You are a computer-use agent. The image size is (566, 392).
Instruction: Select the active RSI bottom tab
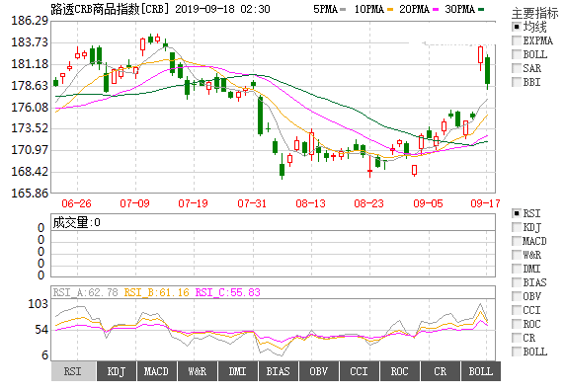73,371
